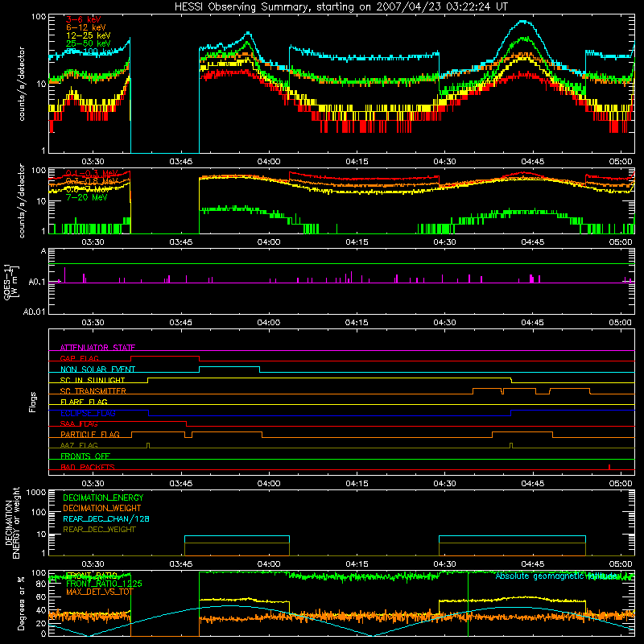The height and width of the screenshot is (644, 644).
Task: Select the FLARE_FLAG label
Action: click(84, 402)
